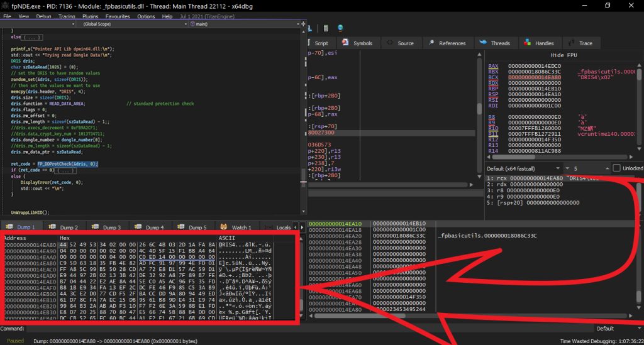Viewport: 644px width, 345px height.
Task: Open the Symbols tab icon
Action: (x=345, y=43)
